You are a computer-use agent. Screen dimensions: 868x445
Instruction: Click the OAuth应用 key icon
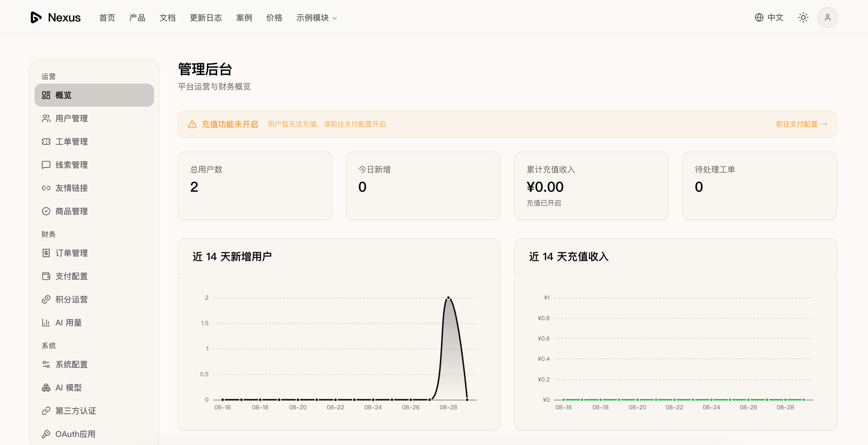click(46, 434)
